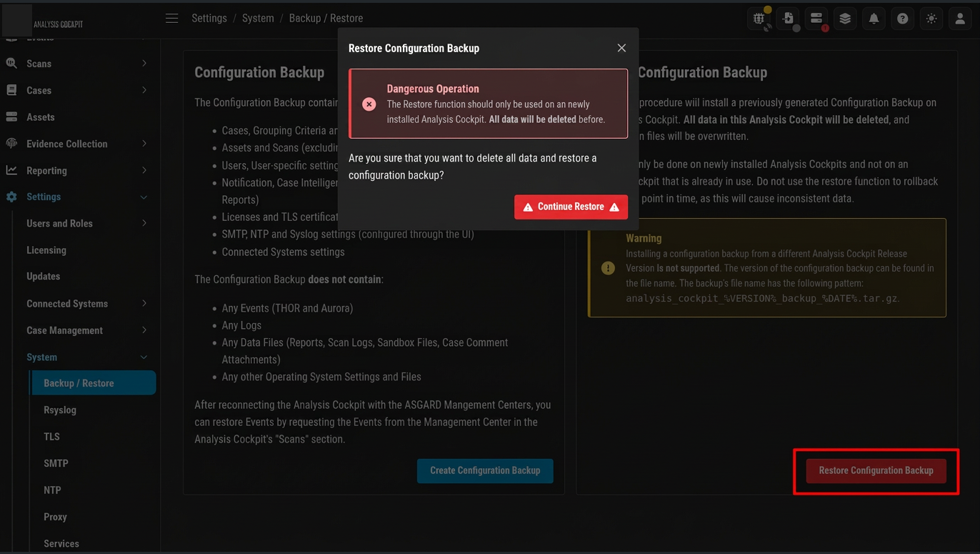
Task: Open the NTP settings page
Action: (x=52, y=490)
